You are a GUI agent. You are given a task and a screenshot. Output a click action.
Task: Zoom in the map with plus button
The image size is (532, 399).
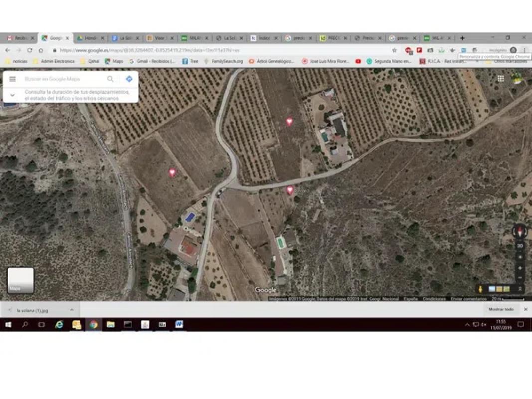coord(520,268)
